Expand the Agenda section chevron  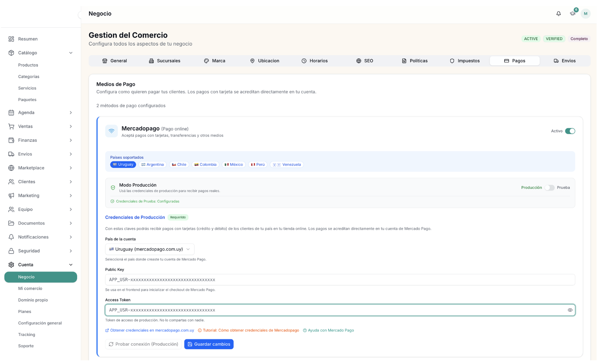tap(71, 112)
